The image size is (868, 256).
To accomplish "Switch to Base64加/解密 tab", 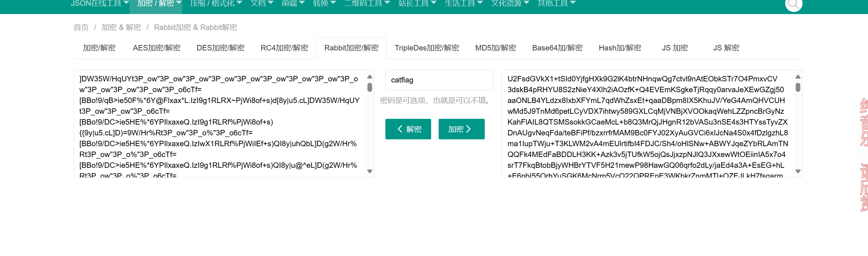I will click(557, 48).
